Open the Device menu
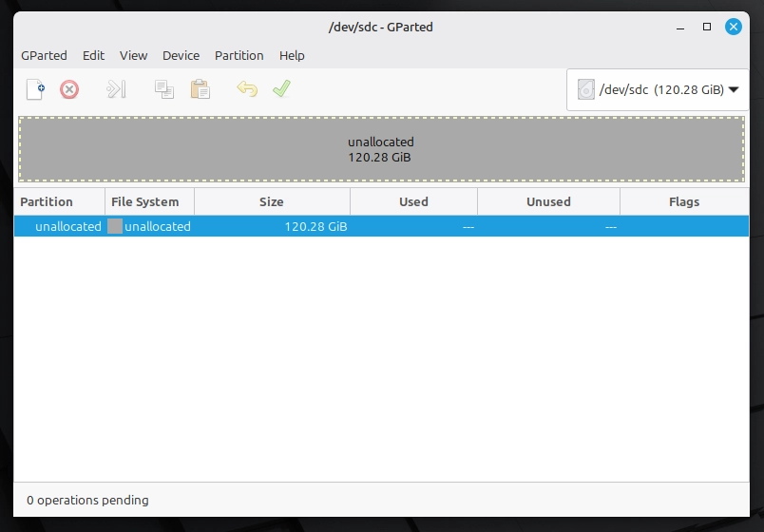 click(x=181, y=55)
